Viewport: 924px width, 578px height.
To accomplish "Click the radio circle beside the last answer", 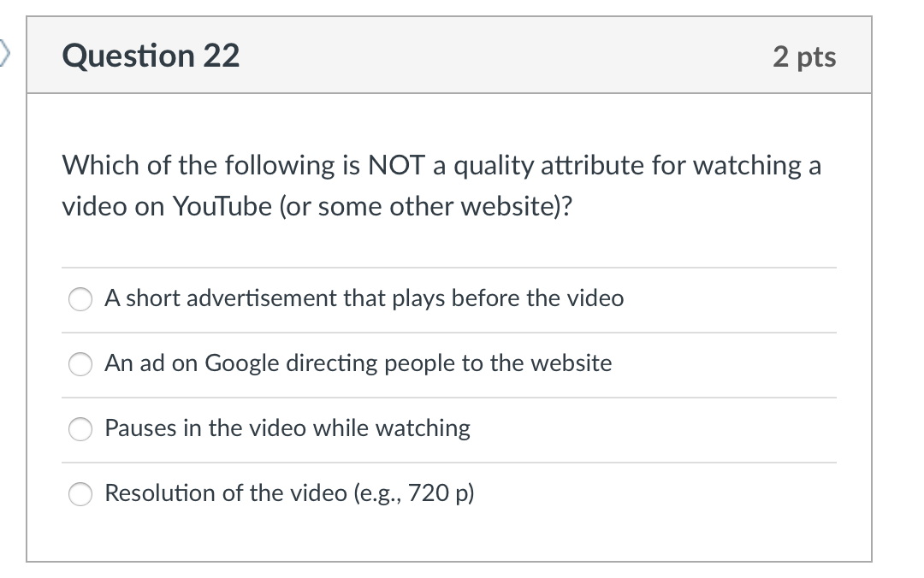I will click(80, 493).
